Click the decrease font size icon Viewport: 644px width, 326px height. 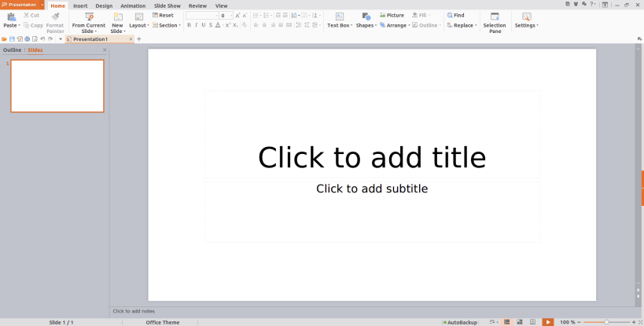pos(245,15)
